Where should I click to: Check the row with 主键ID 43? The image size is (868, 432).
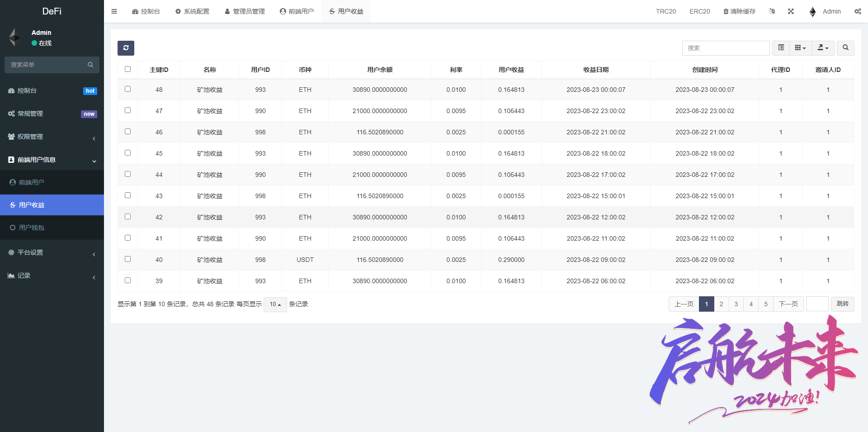[127, 195]
